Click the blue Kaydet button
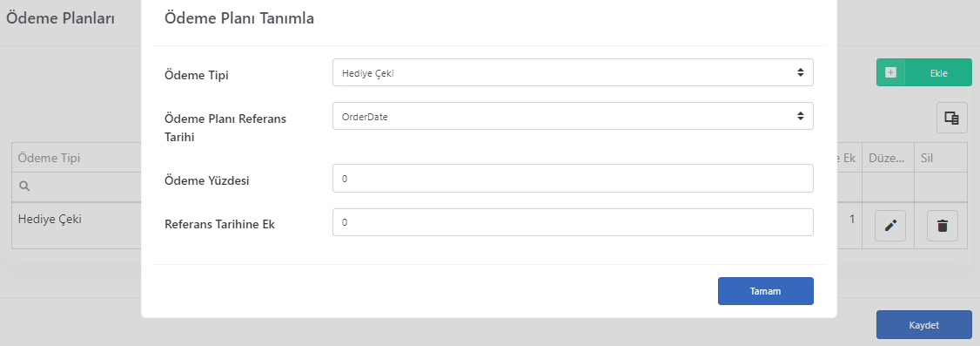The width and height of the screenshot is (980, 346). pos(923,325)
